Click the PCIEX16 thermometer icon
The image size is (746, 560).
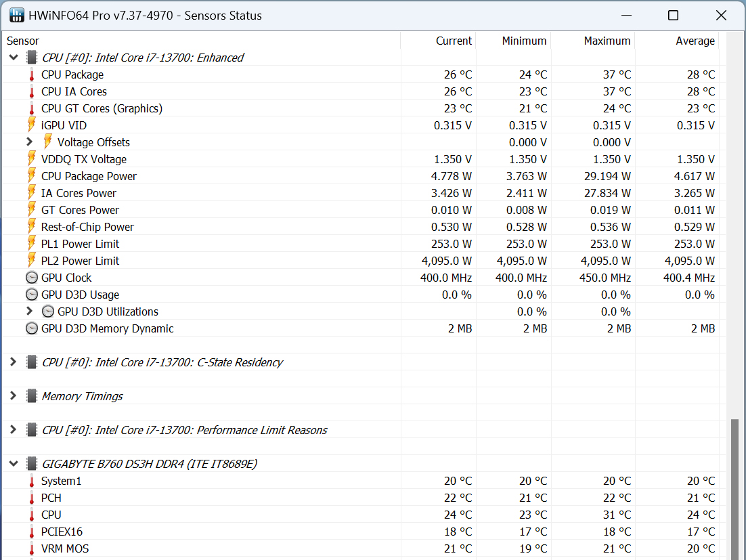(x=32, y=532)
